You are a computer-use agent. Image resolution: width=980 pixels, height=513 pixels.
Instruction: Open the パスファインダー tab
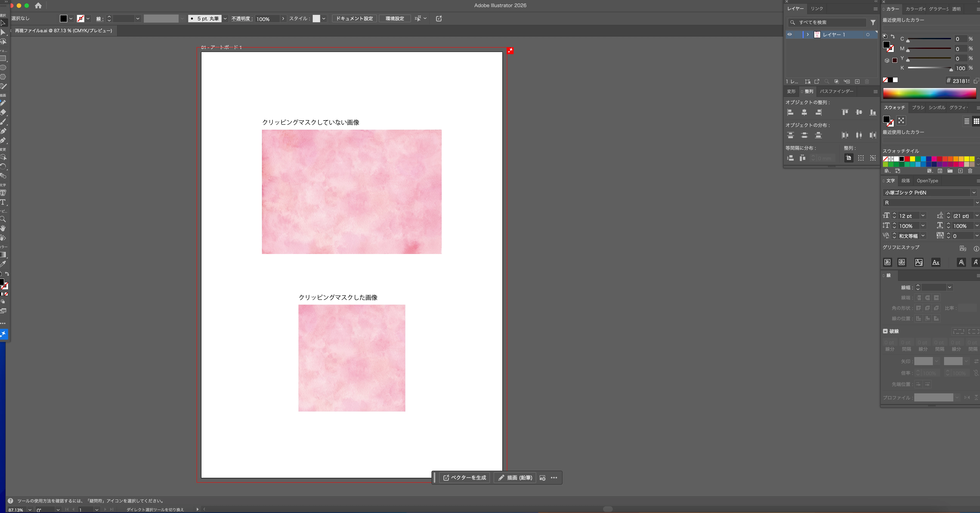click(836, 91)
